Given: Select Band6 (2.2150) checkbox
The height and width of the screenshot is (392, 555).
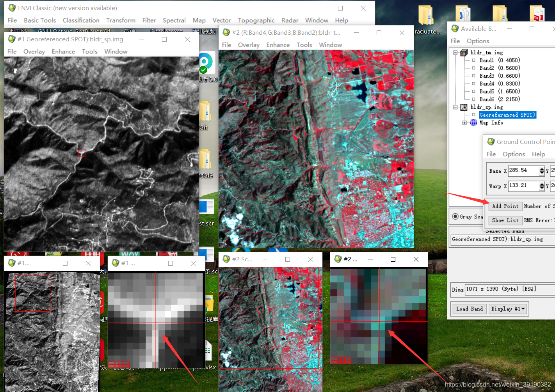Looking at the screenshot, I should (473, 99).
